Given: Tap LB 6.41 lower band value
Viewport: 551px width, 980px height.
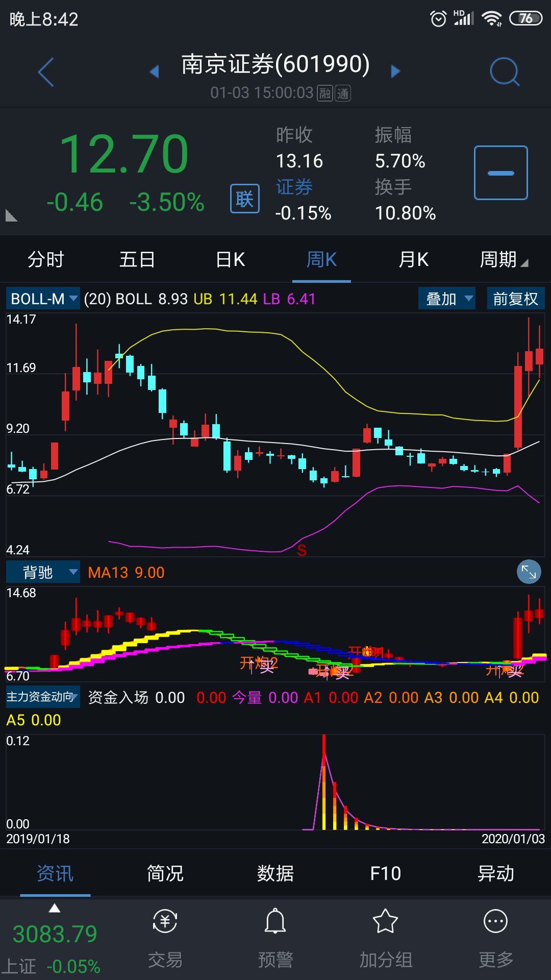Looking at the screenshot, I should point(289,299).
